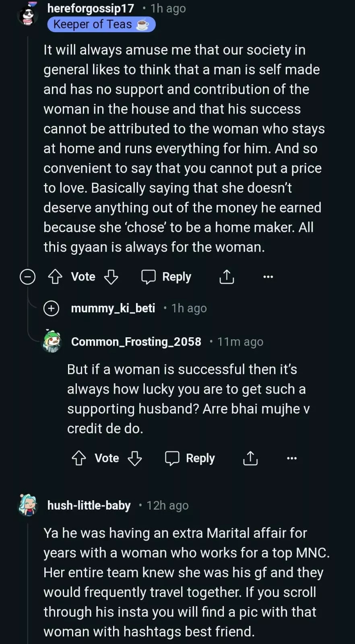Tap share icon on hereforgossip17's comment
Screen dimensions: 355x644
click(x=227, y=277)
